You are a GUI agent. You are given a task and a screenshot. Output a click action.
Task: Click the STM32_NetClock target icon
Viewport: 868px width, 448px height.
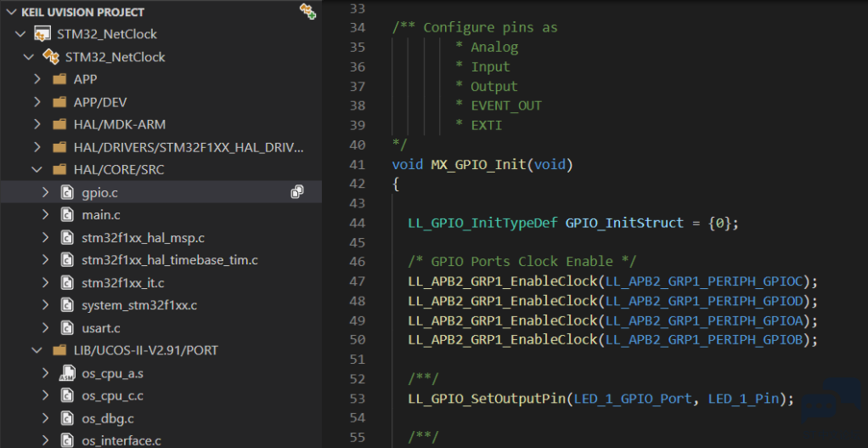click(x=51, y=57)
